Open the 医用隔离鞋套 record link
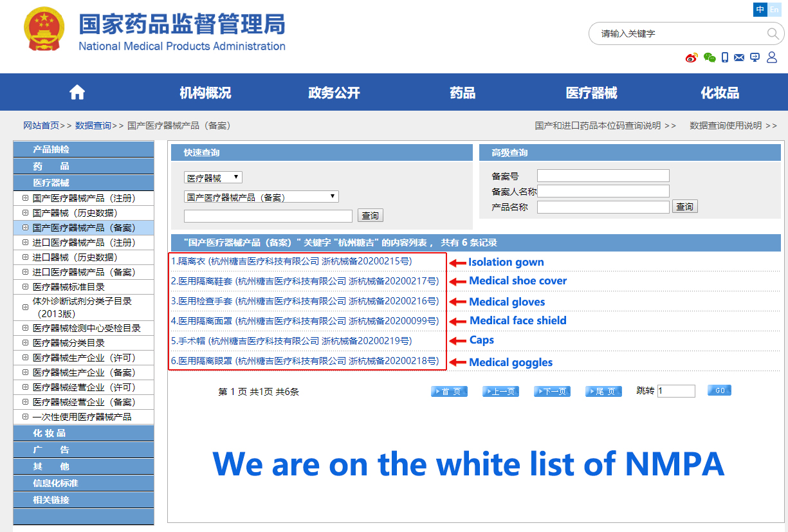The height and width of the screenshot is (532, 788). [305, 281]
